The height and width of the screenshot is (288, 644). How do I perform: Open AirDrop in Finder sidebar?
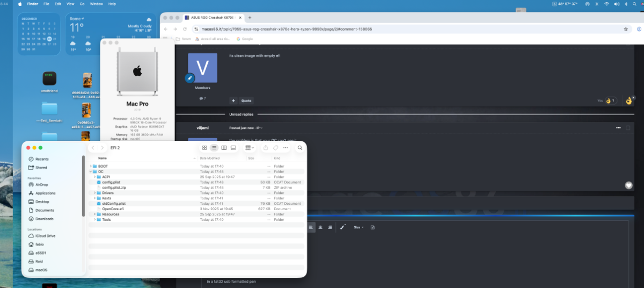click(x=39, y=184)
